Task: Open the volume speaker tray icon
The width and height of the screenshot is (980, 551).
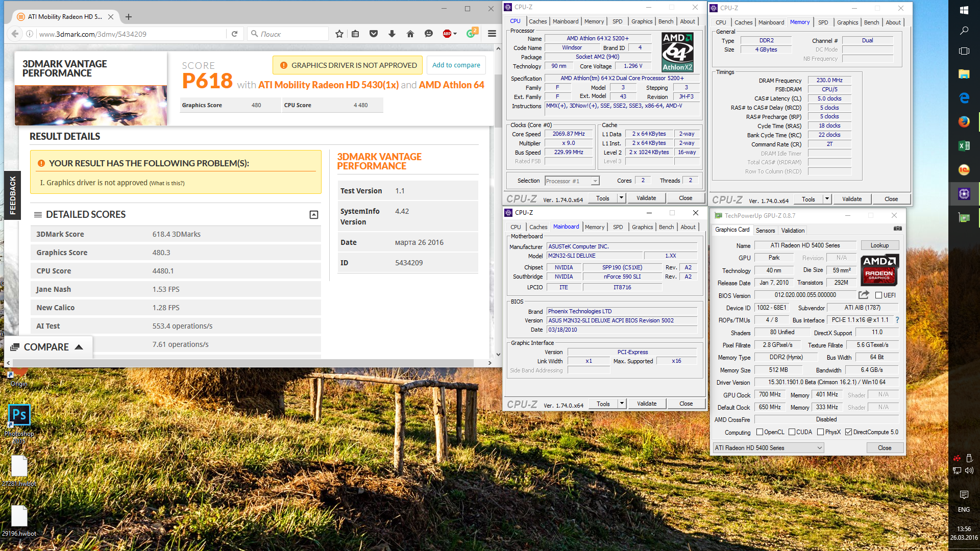Action: coord(969,470)
